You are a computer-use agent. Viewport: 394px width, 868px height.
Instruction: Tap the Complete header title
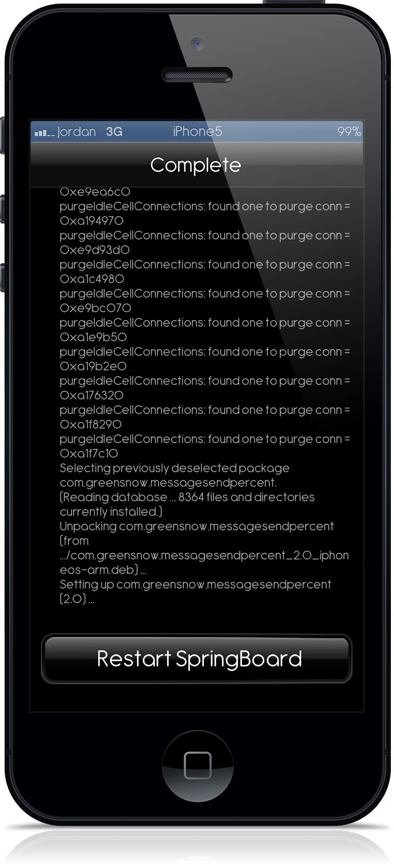tap(196, 165)
